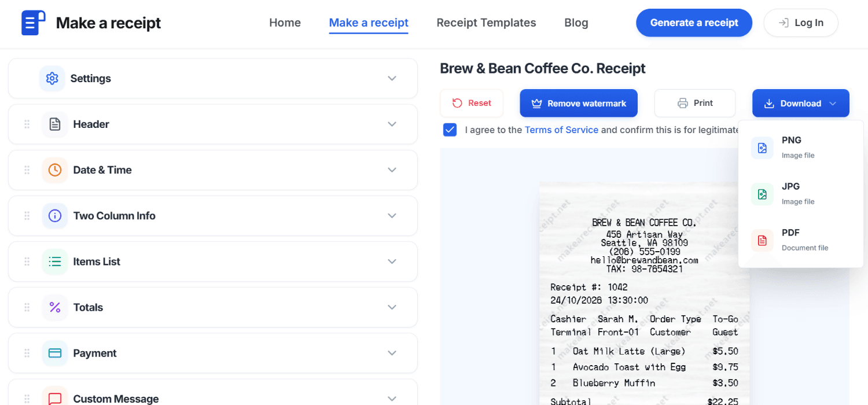Screen dimensions: 868x405
Task: Expand the Totals section
Action: (x=392, y=307)
